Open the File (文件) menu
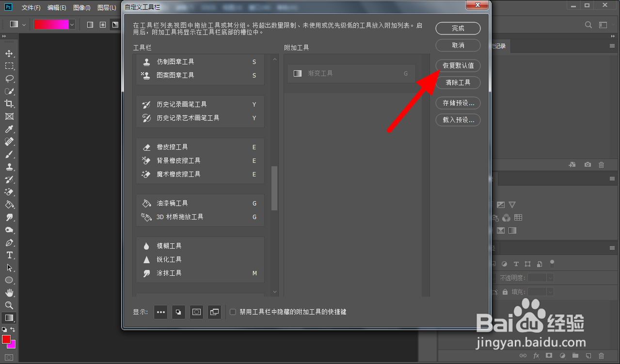Image resolution: width=620 pixels, height=364 pixels. [x=31, y=8]
